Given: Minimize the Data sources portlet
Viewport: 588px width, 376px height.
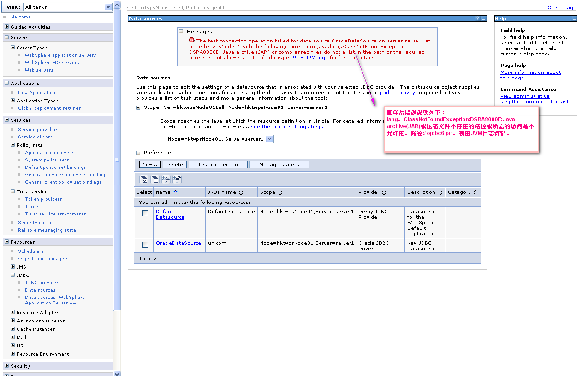Looking at the screenshot, I should (x=483, y=19).
